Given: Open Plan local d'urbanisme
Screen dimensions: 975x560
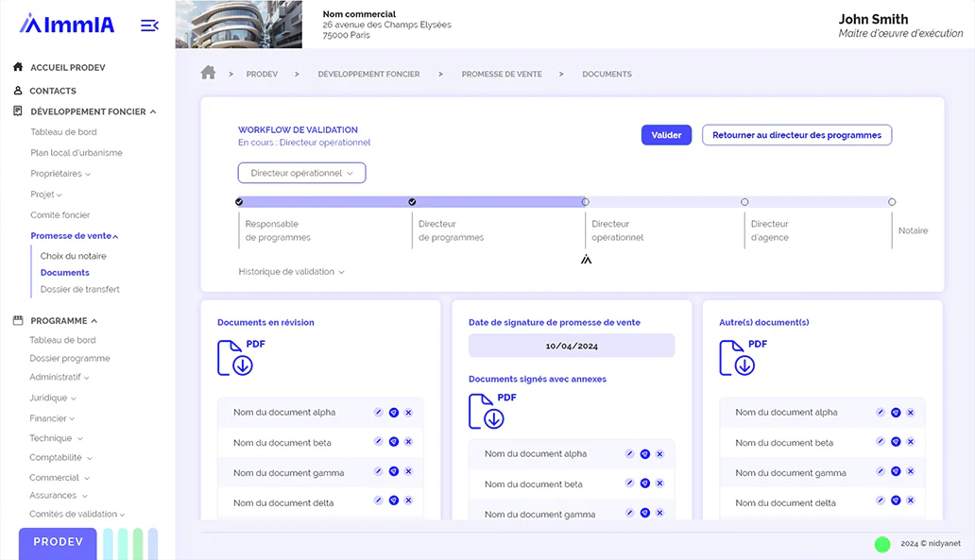Looking at the screenshot, I should pyautogui.click(x=77, y=152).
